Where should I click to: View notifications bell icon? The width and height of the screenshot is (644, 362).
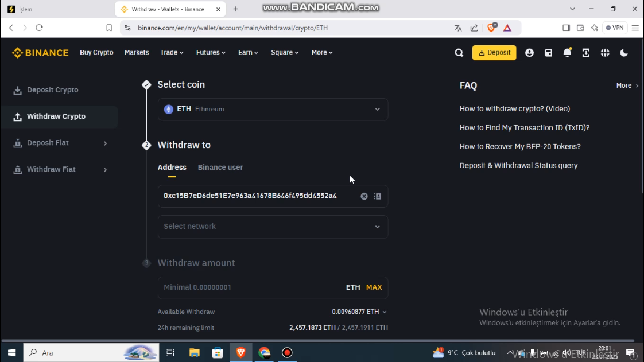click(x=567, y=53)
